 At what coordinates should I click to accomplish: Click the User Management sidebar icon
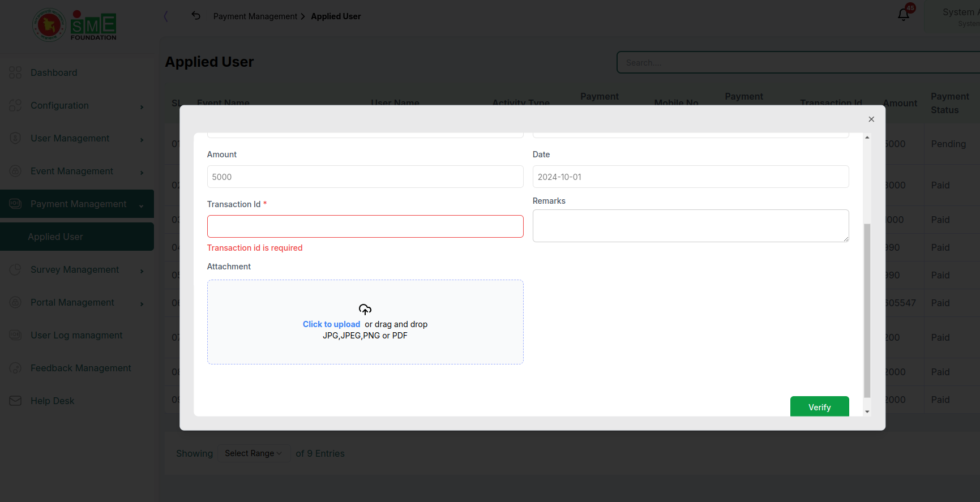click(15, 138)
